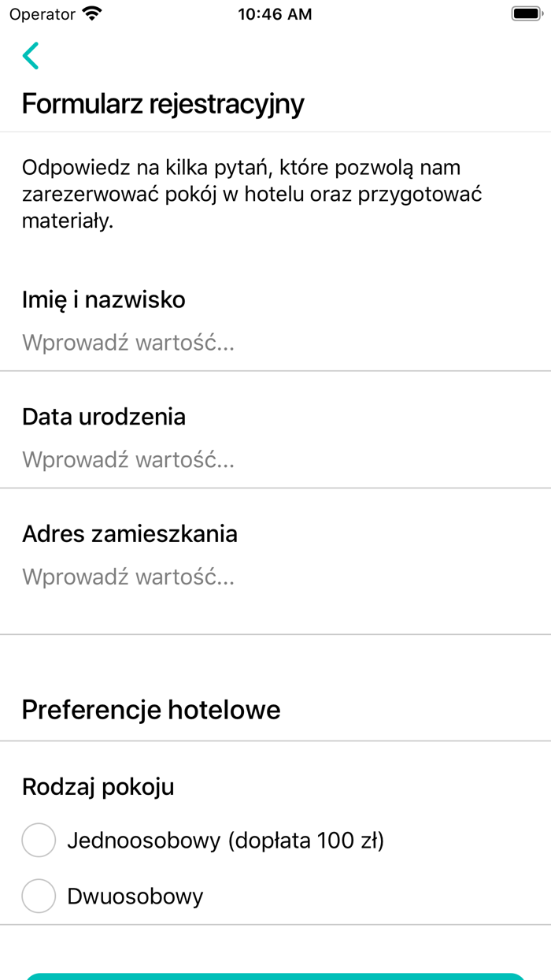Tap the Data urodzenia label
This screenshot has width=551, height=980.
tap(104, 417)
